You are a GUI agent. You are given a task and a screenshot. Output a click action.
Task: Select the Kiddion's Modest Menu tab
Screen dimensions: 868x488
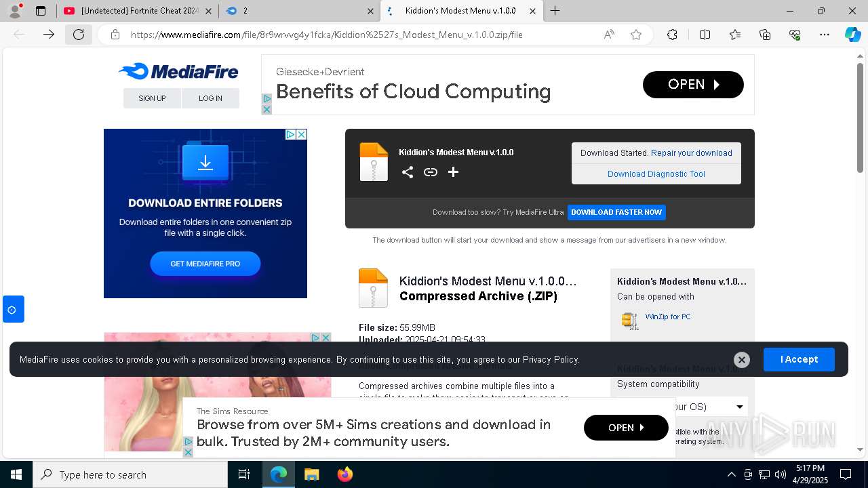pyautogui.click(x=460, y=11)
